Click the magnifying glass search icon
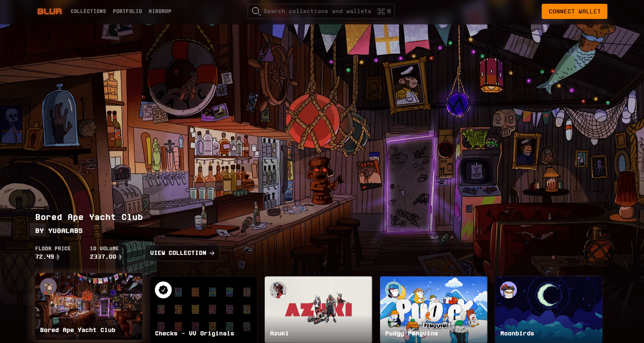The image size is (644, 343). (256, 11)
